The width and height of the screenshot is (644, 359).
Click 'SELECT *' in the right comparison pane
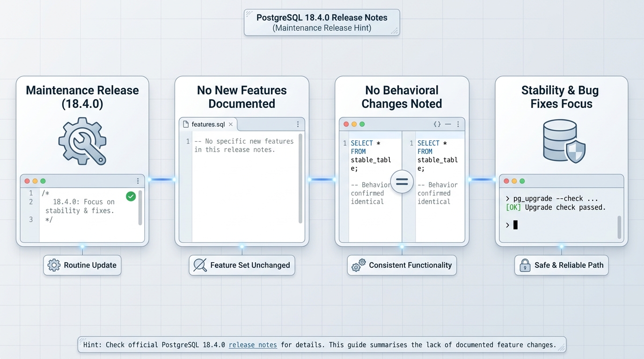coord(432,143)
